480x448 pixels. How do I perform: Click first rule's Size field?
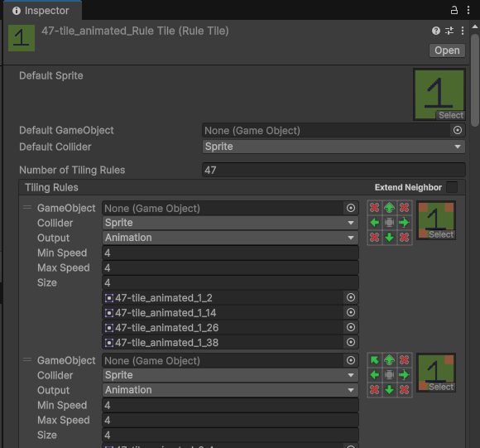[x=230, y=282]
